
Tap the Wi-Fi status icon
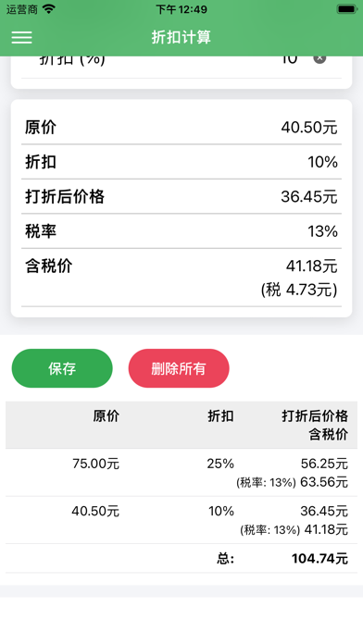[49, 9]
